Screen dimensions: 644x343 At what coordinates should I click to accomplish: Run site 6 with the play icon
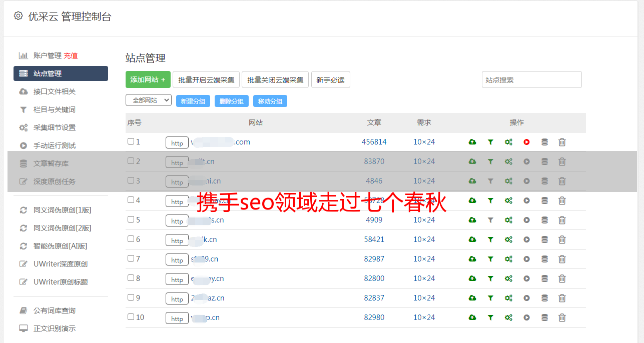[x=526, y=239]
